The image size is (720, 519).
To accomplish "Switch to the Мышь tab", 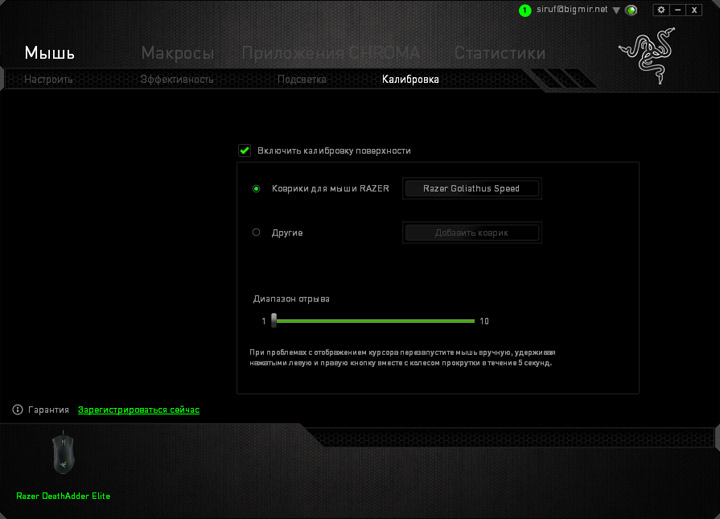I will tap(50, 53).
